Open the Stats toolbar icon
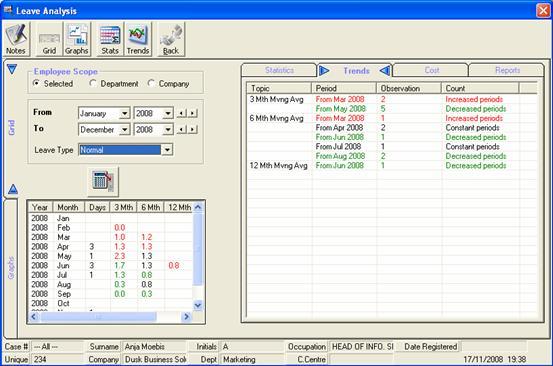 110,39
